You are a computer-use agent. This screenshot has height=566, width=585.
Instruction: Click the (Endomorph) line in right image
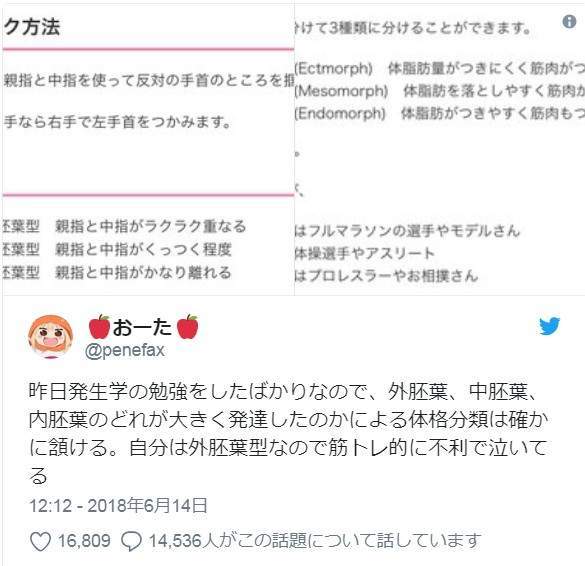click(x=439, y=113)
